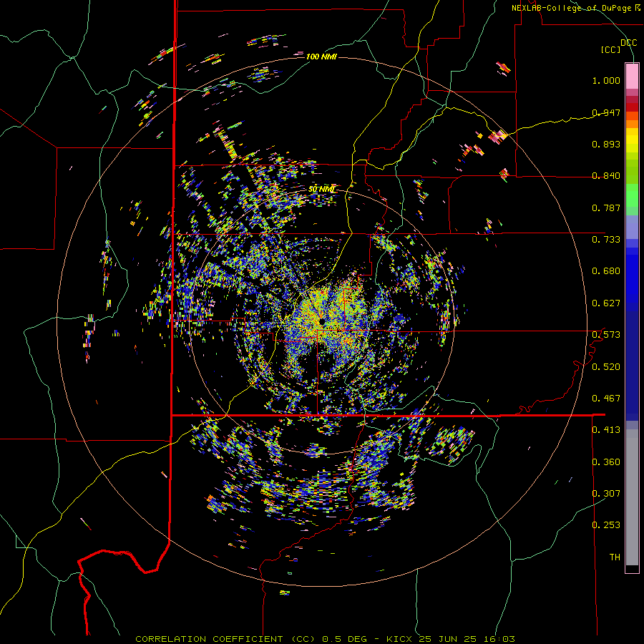Select the 0.520 scale value
The height and width of the screenshot is (644, 644).
606,367
